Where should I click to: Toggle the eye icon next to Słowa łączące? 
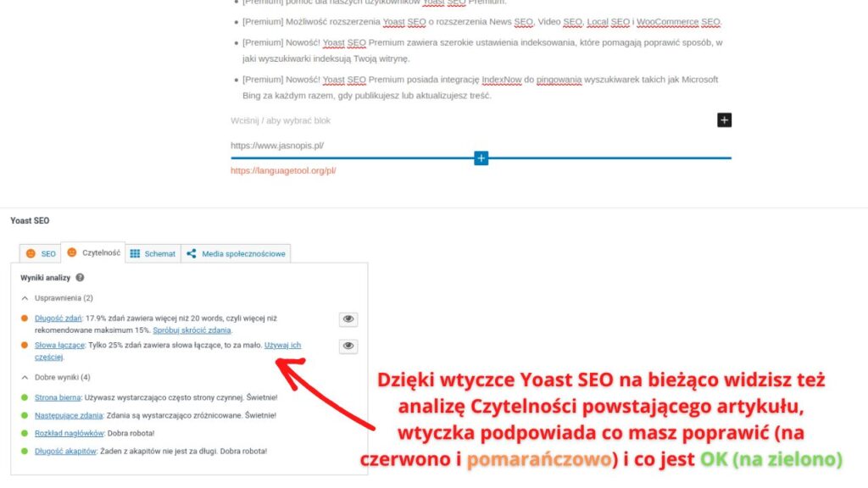pos(349,346)
